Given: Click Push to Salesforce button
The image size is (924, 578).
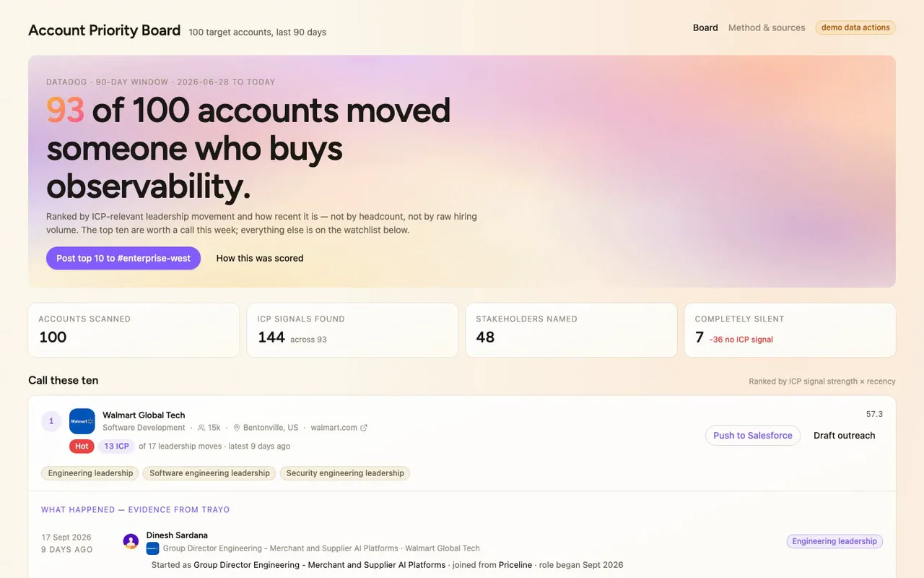Looking at the screenshot, I should [753, 435].
